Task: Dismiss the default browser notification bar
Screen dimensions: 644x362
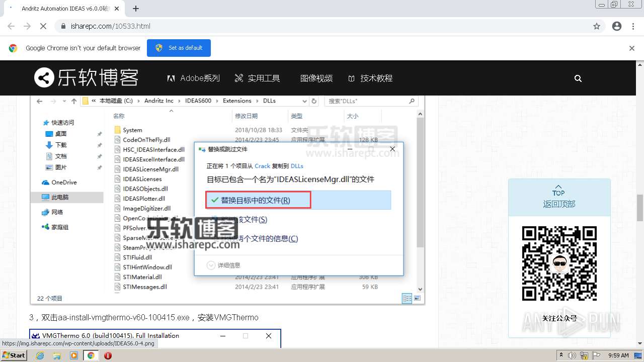Action: pos(632,48)
